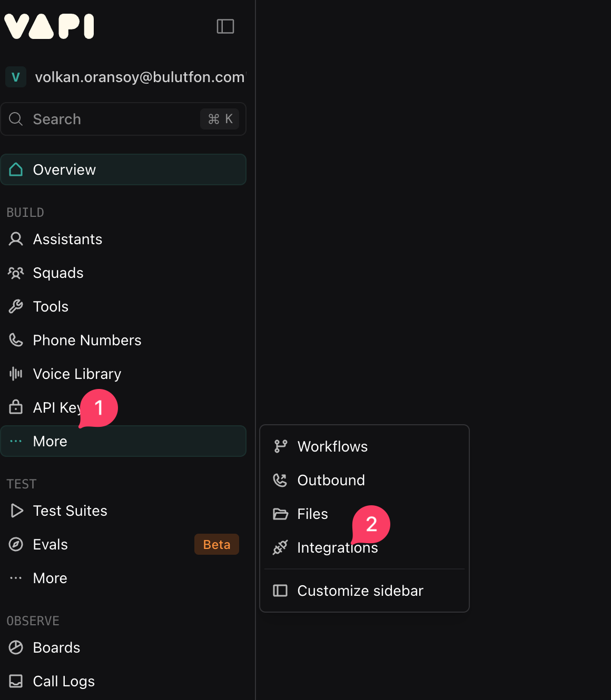Open Squads via its group icon
The height and width of the screenshot is (700, 611).
point(16,273)
